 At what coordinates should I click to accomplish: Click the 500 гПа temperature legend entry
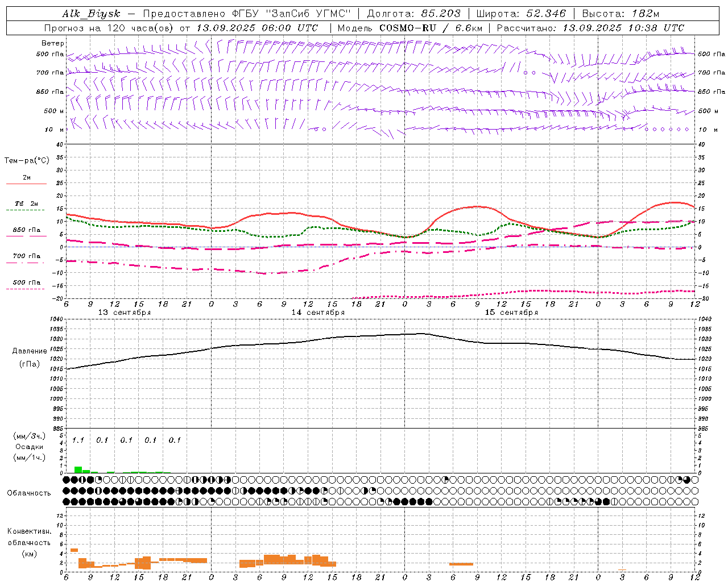point(26,282)
